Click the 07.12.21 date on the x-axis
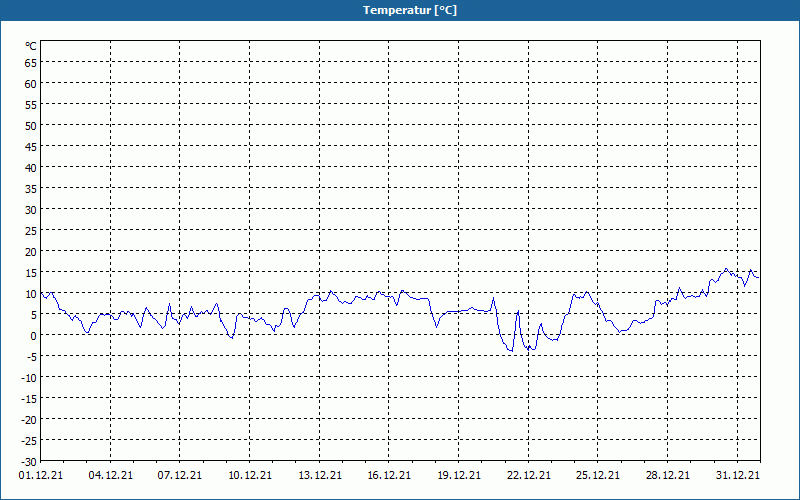This screenshot has height=500, width=800. pos(180,476)
